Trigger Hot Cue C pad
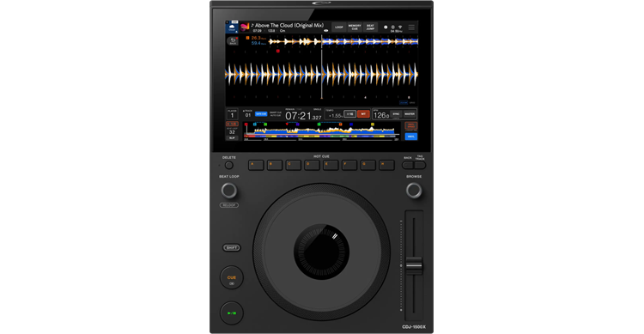The width and height of the screenshot is (644, 334). [x=294, y=165]
